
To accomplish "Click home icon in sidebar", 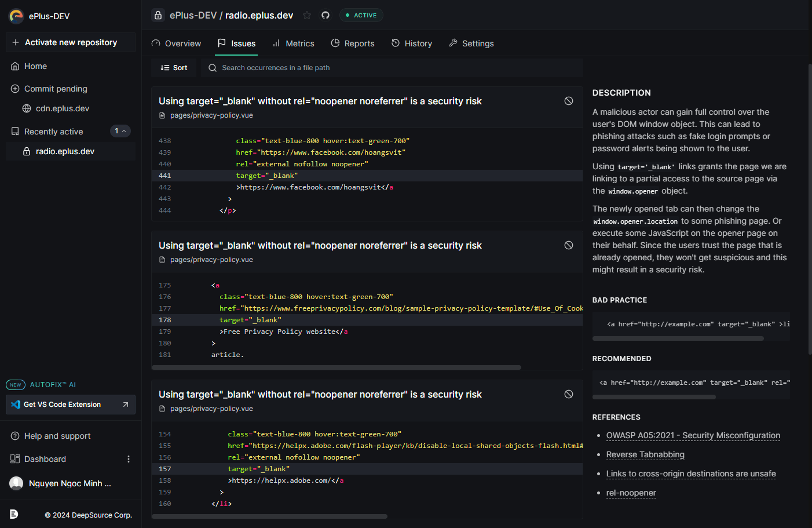I will (x=15, y=66).
